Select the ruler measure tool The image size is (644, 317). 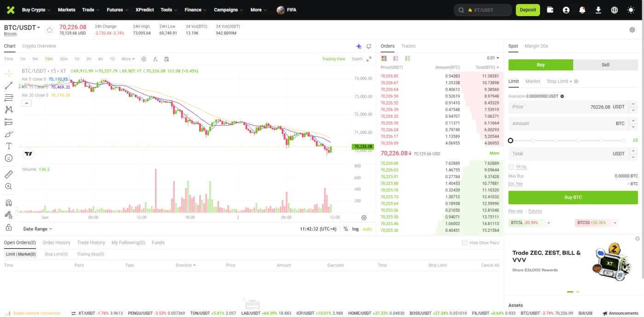[8, 174]
